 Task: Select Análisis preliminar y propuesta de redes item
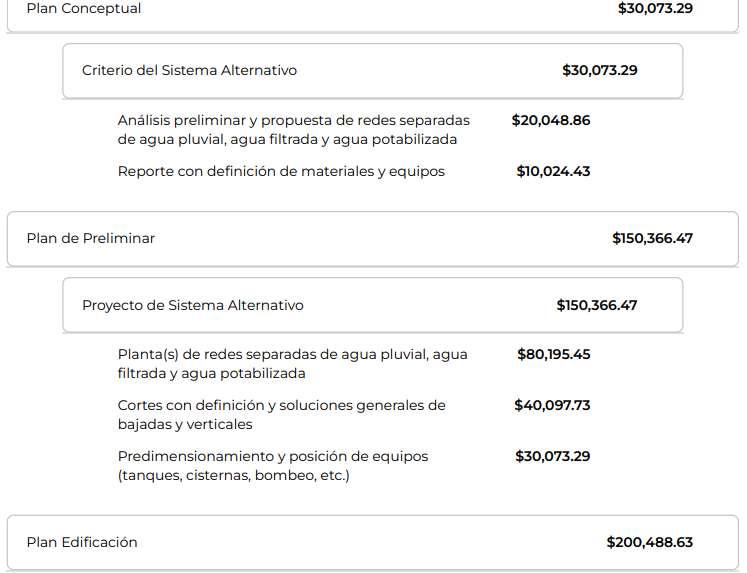pos(293,130)
